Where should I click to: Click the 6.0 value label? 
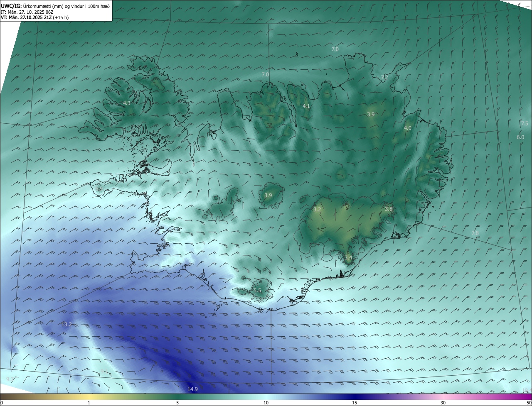pos(520,137)
